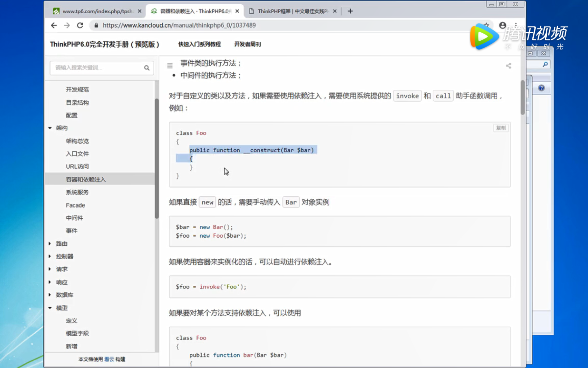Close the 容器和依赖注入 tab
Screen dimensions: 588x368
click(x=237, y=11)
